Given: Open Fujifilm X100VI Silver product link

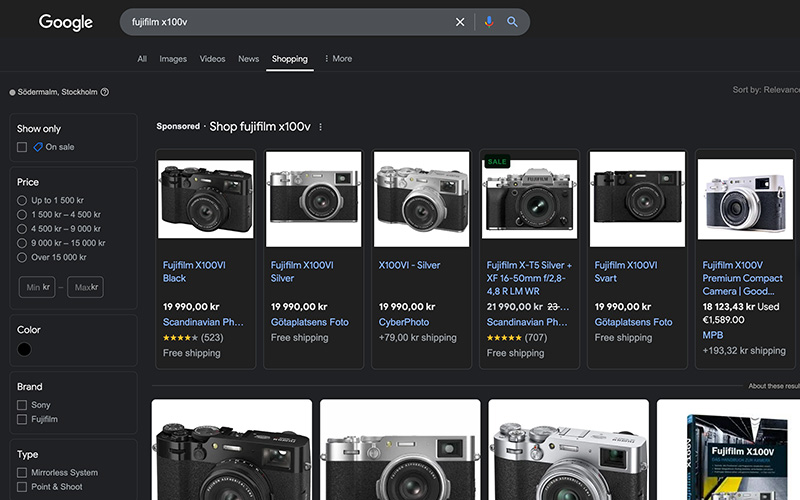Looking at the screenshot, I should (x=302, y=271).
